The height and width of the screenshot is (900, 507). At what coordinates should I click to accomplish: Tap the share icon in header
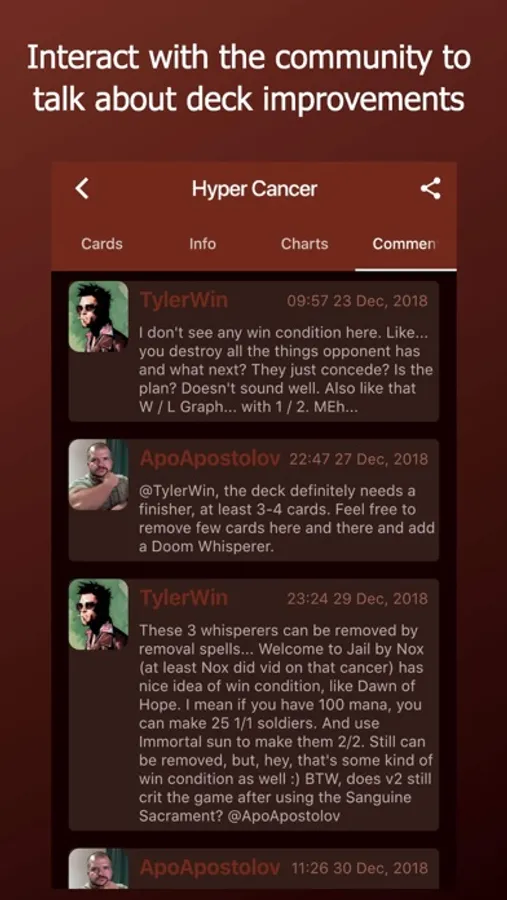tap(430, 188)
